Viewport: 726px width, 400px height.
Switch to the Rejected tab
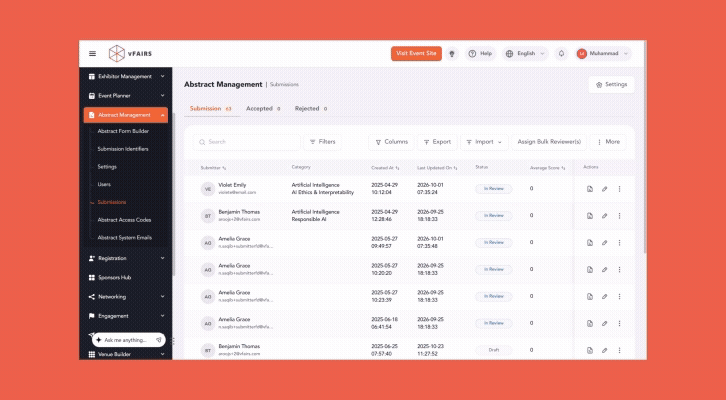point(311,109)
